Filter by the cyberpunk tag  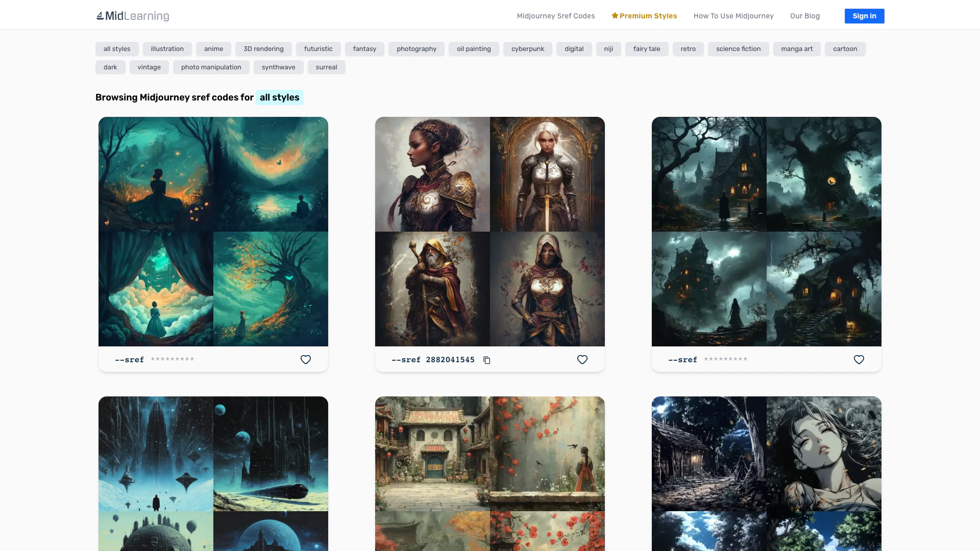[x=527, y=49]
